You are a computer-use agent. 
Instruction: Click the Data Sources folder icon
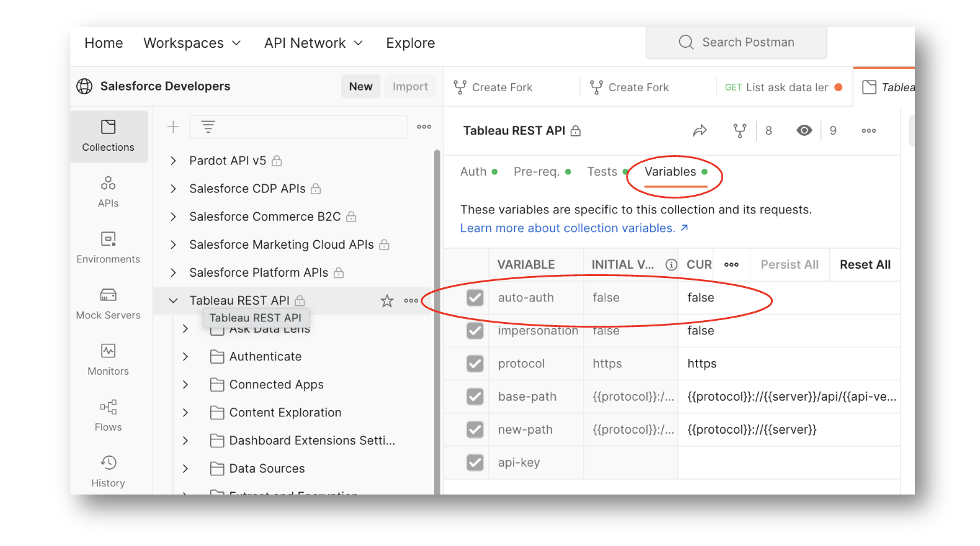tap(217, 468)
